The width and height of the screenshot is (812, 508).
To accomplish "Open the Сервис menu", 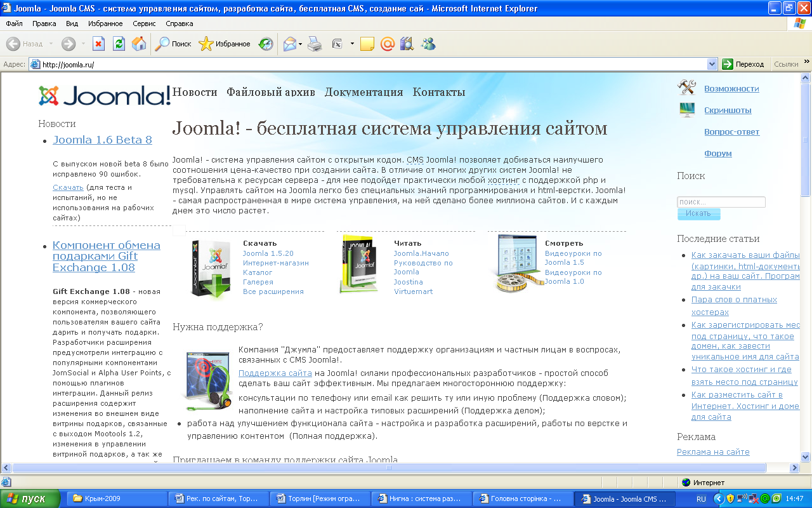I will pos(144,23).
